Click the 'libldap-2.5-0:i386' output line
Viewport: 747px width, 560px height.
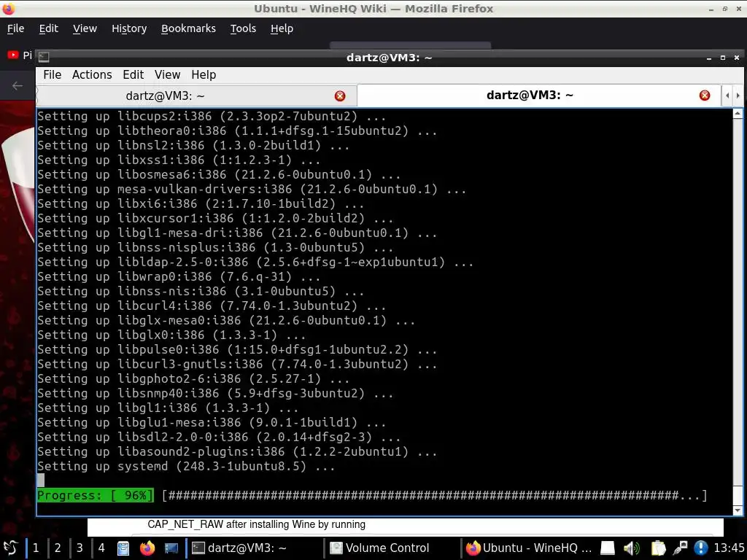255,262
